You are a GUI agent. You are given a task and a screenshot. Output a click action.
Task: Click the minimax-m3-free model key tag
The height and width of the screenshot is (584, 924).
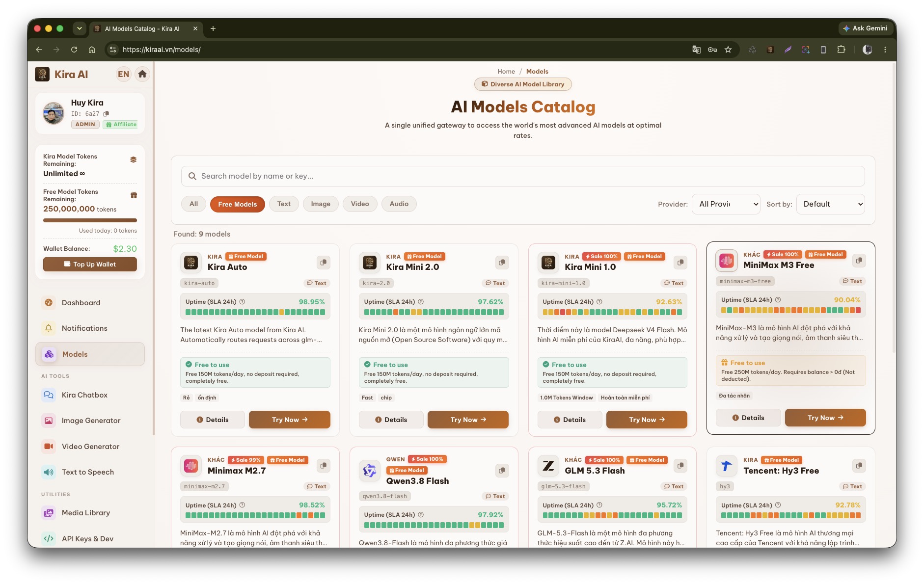coord(745,281)
